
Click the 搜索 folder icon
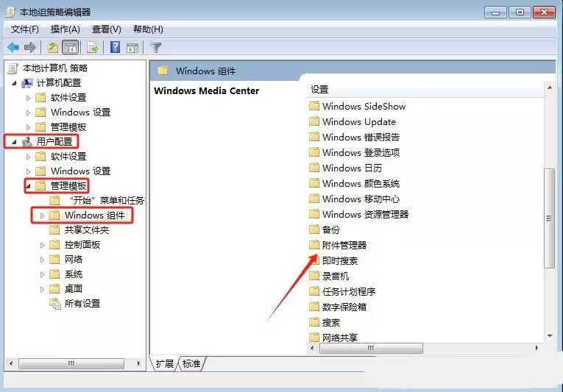pos(314,322)
